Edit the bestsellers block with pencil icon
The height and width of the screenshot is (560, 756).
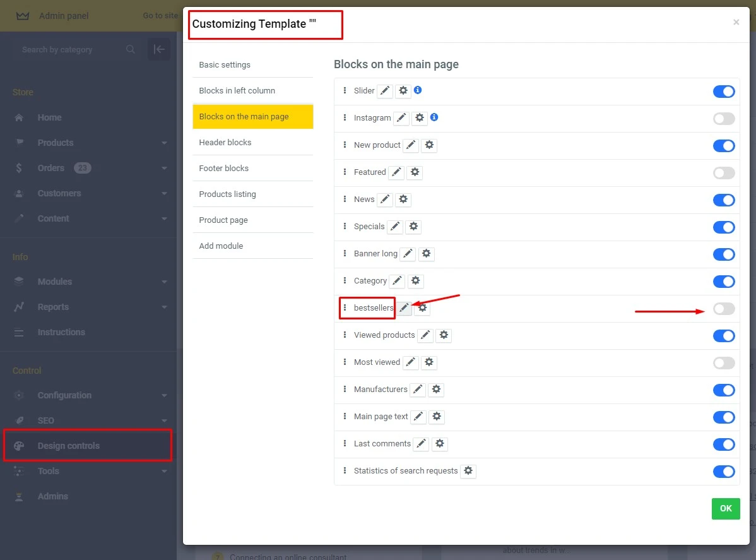pyautogui.click(x=405, y=308)
